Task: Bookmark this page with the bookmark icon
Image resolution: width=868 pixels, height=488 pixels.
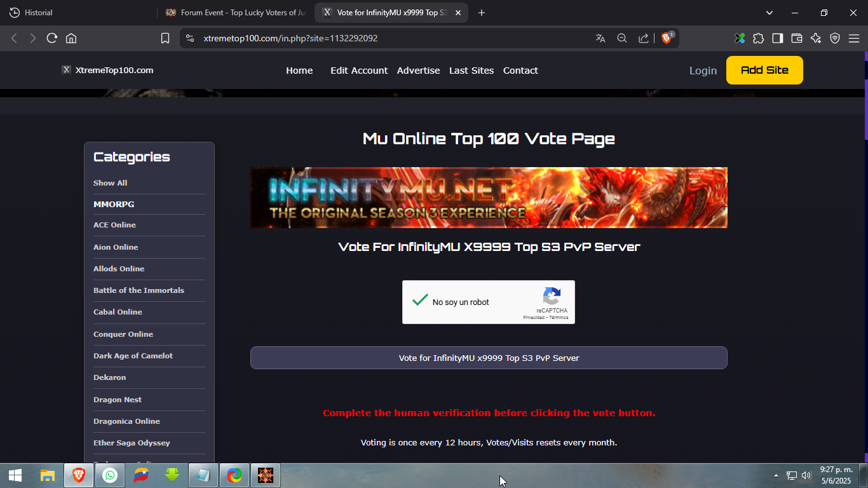Action: tap(165, 38)
